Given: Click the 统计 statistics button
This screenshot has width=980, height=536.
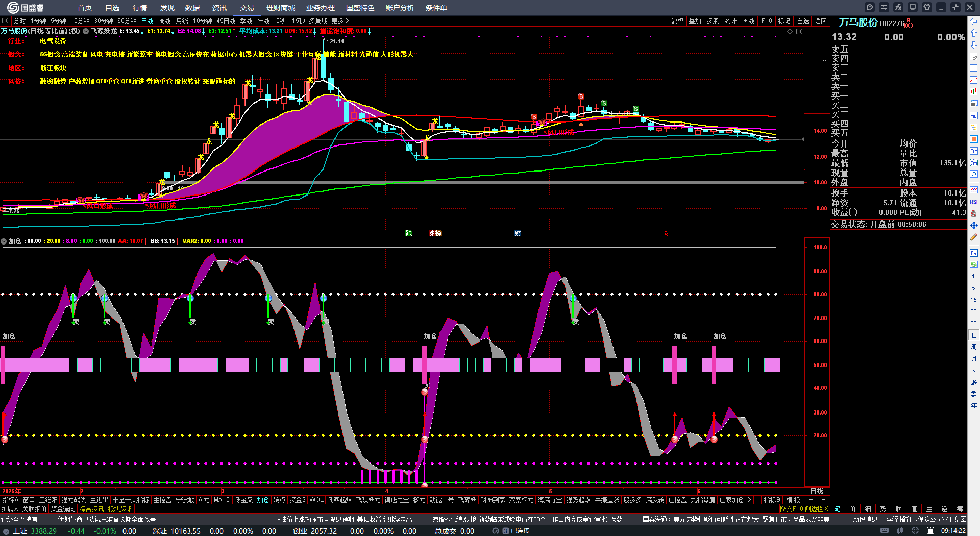Looking at the screenshot, I should coord(730,21).
